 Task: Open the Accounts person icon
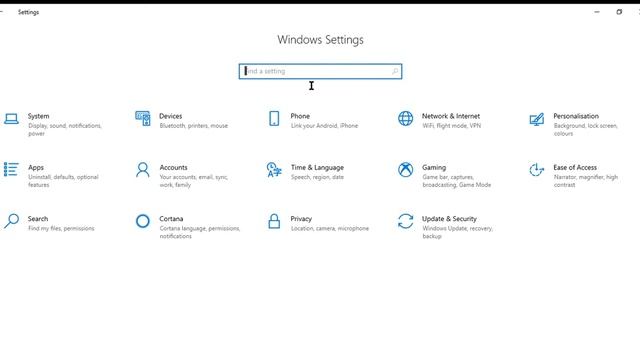[143, 170]
